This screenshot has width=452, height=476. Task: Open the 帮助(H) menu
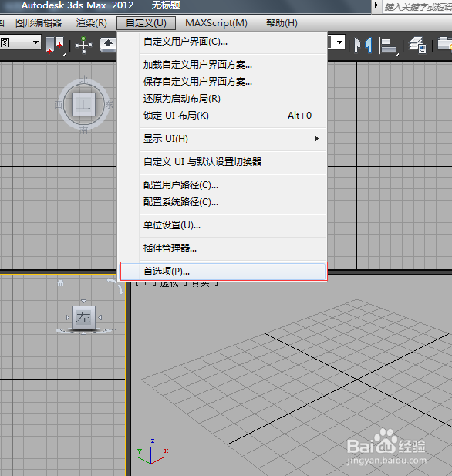[282, 23]
